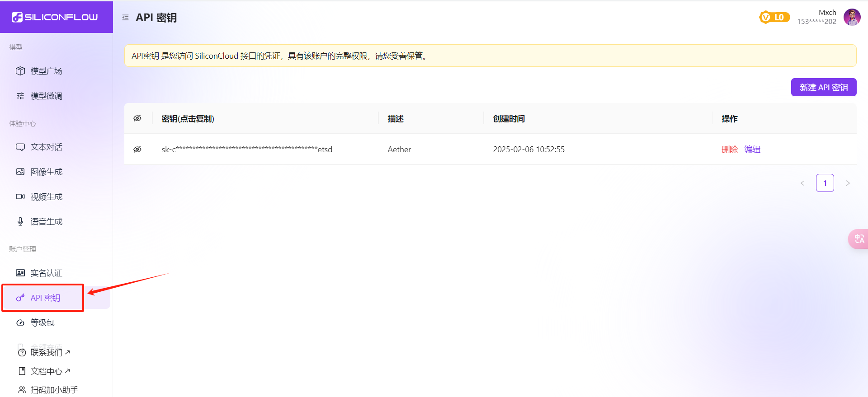Open 文本对话 text chat playground
868x397 pixels.
(x=46, y=147)
